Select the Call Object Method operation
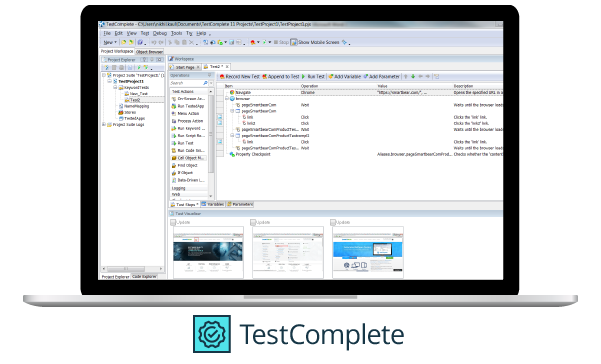This screenshot has height=364, width=601. click(x=189, y=158)
